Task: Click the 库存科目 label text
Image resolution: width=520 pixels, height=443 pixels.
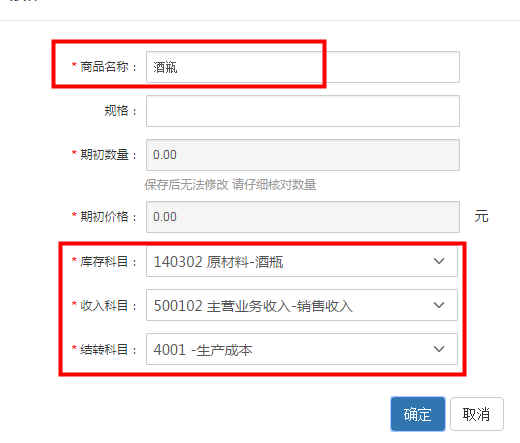Action: coord(104,261)
